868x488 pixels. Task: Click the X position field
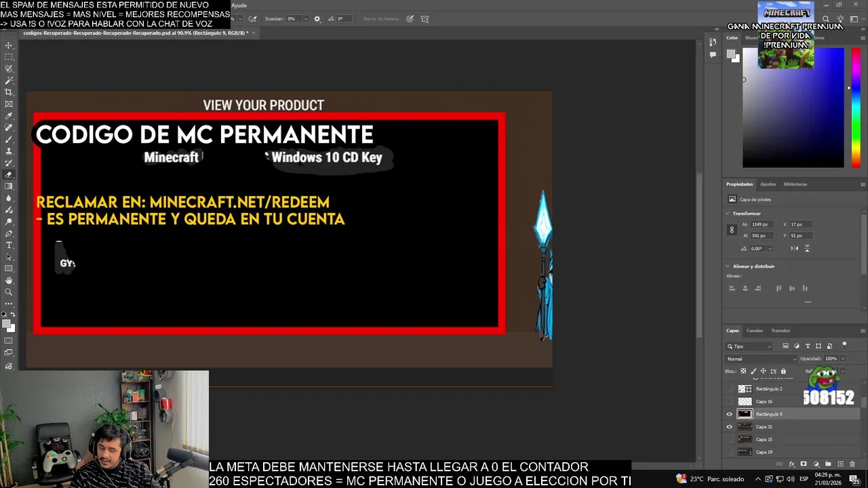click(802, 224)
